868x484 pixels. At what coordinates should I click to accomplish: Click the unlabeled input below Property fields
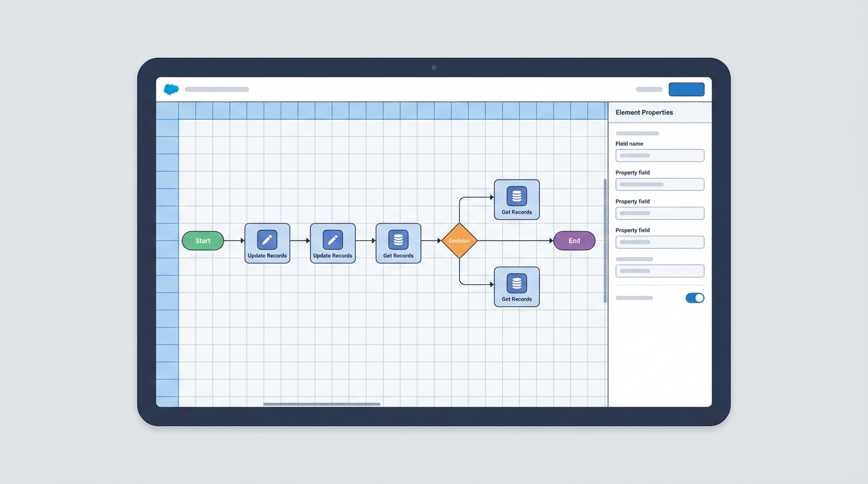[659, 270]
